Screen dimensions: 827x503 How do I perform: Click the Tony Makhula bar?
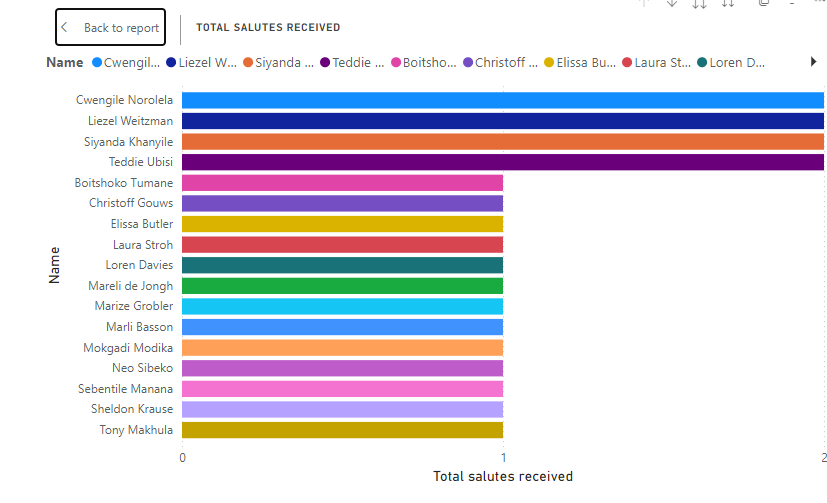click(x=342, y=430)
